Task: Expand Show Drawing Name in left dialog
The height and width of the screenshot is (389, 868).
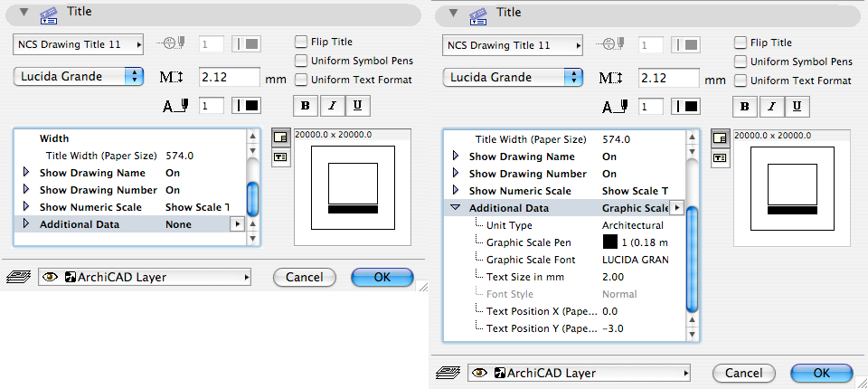Action: (x=25, y=172)
